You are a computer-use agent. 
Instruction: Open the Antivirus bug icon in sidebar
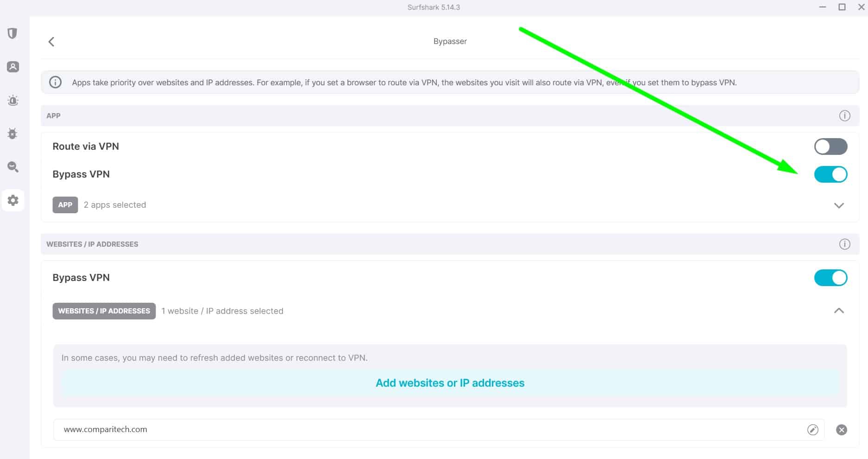[13, 134]
